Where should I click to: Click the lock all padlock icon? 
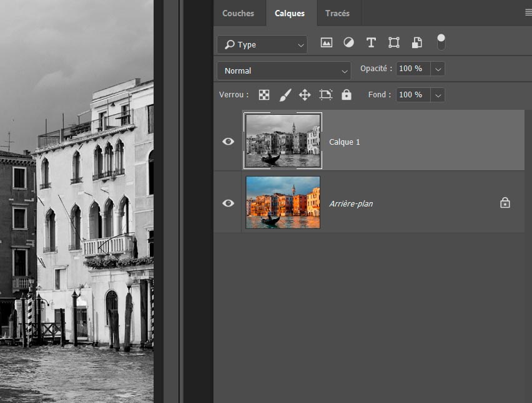(x=347, y=95)
